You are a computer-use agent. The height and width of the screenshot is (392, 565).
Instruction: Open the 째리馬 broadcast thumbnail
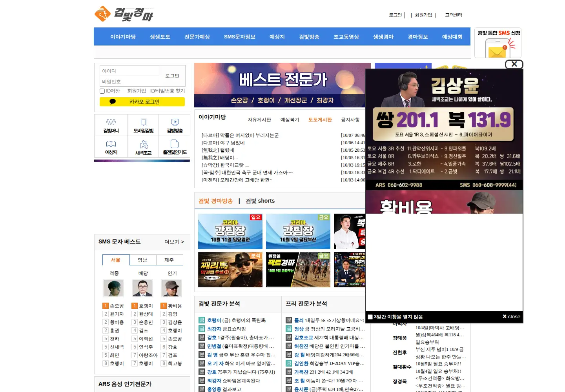tap(230, 270)
